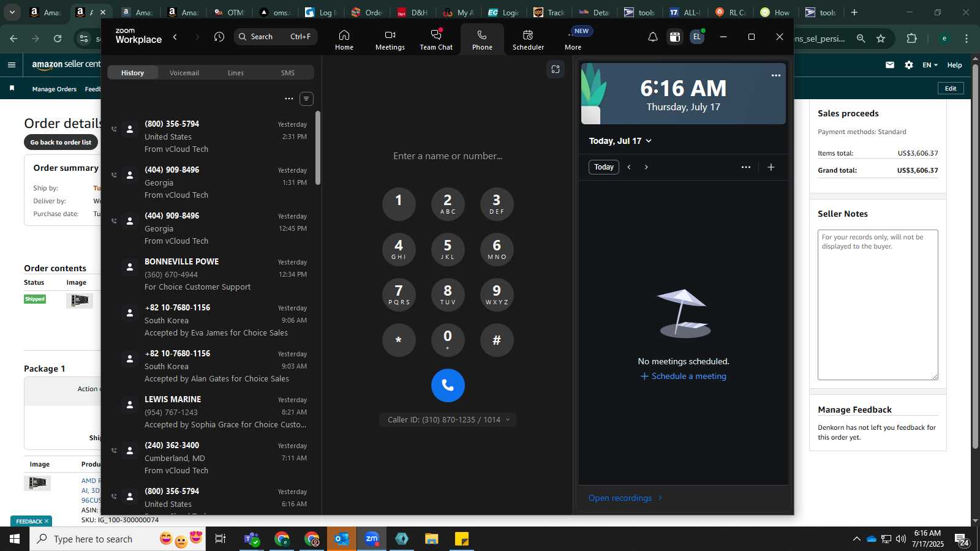Click the blue call button
Viewport: 980px width, 551px height.
(x=448, y=386)
